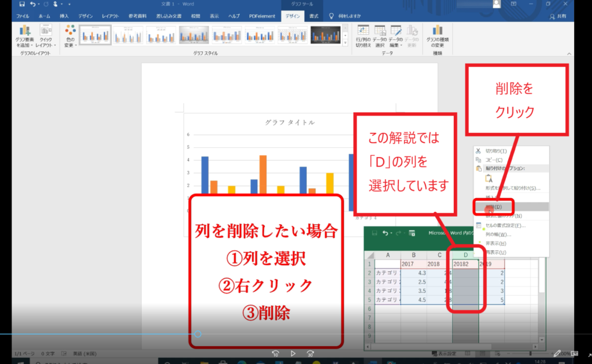Select the first chart style thumbnail
This screenshot has height=364, width=592.
(95, 35)
